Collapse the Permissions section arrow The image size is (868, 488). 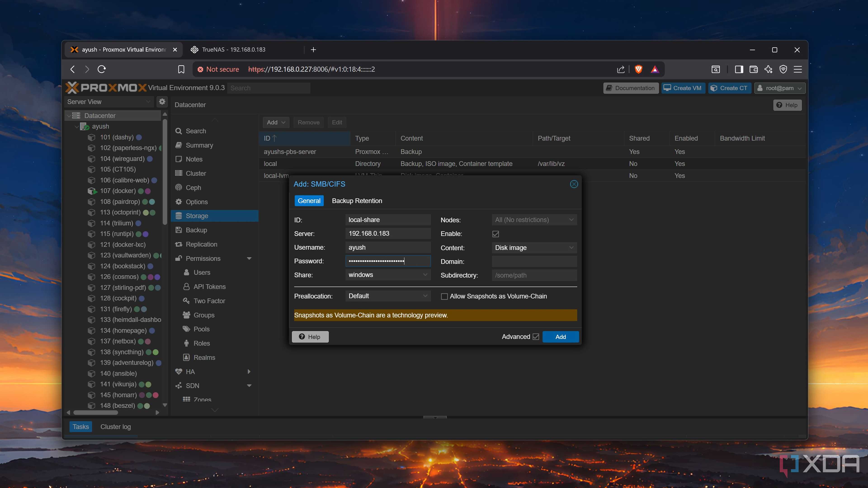point(249,258)
